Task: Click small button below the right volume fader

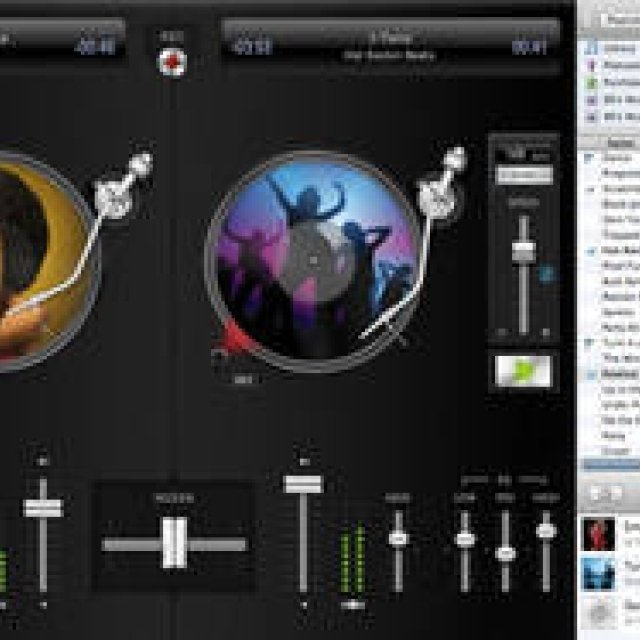Action: click(x=304, y=605)
